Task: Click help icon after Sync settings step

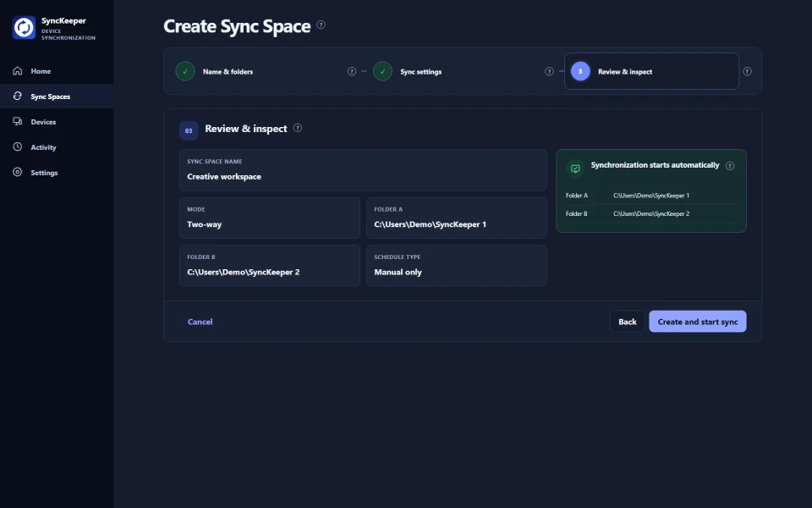Action: [550, 71]
